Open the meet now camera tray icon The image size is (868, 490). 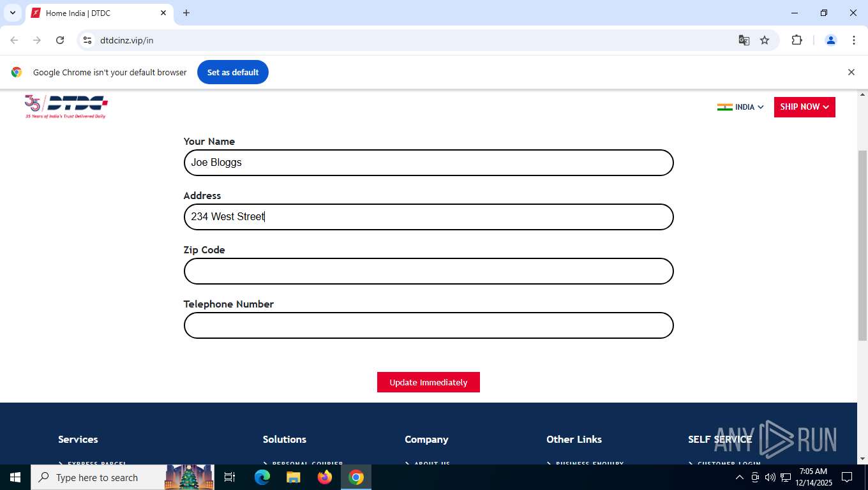pos(755,477)
